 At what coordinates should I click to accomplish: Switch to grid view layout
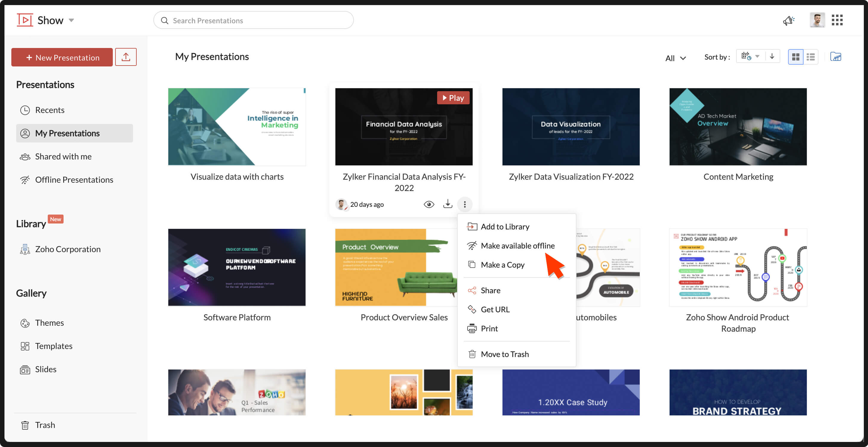795,57
